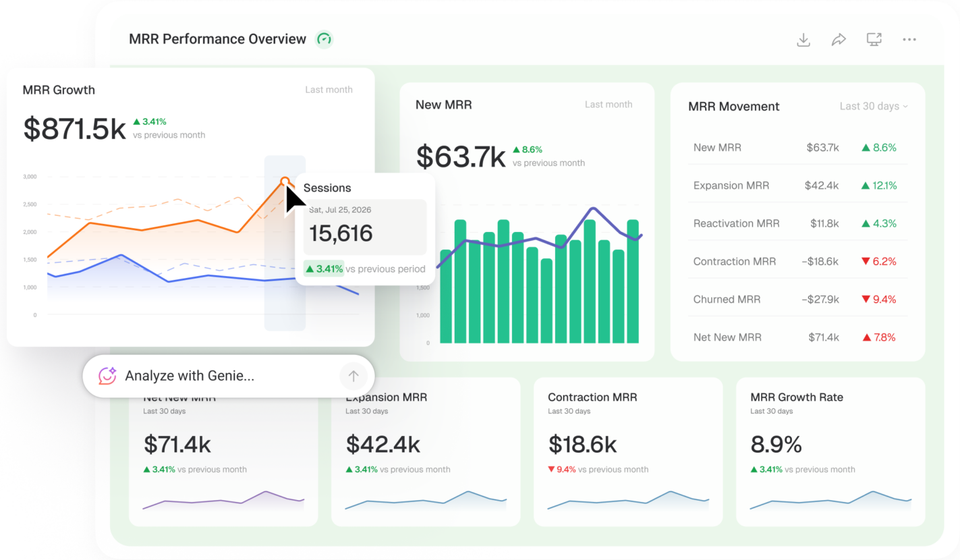Click the share arrow icon
The width and height of the screenshot is (960, 560).
[x=839, y=40]
